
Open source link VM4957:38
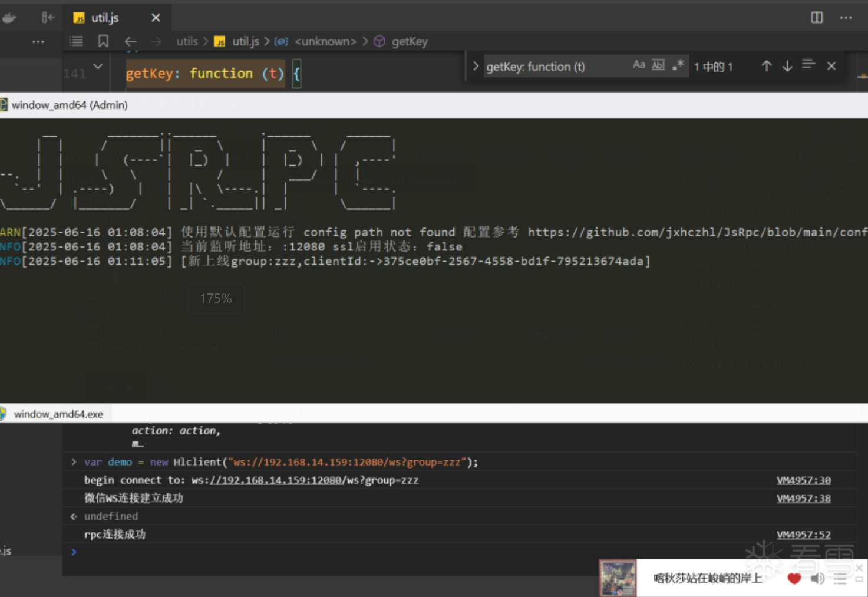click(804, 499)
